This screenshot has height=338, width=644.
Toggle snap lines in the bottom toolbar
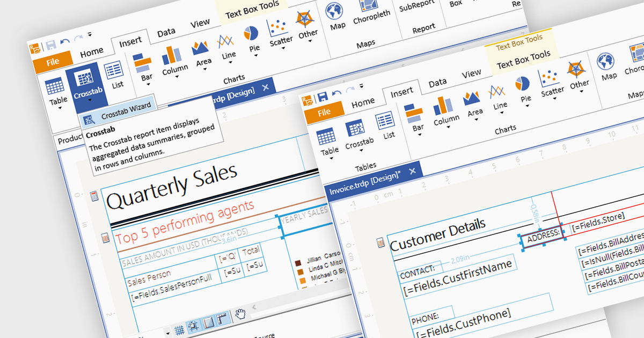tap(208, 322)
